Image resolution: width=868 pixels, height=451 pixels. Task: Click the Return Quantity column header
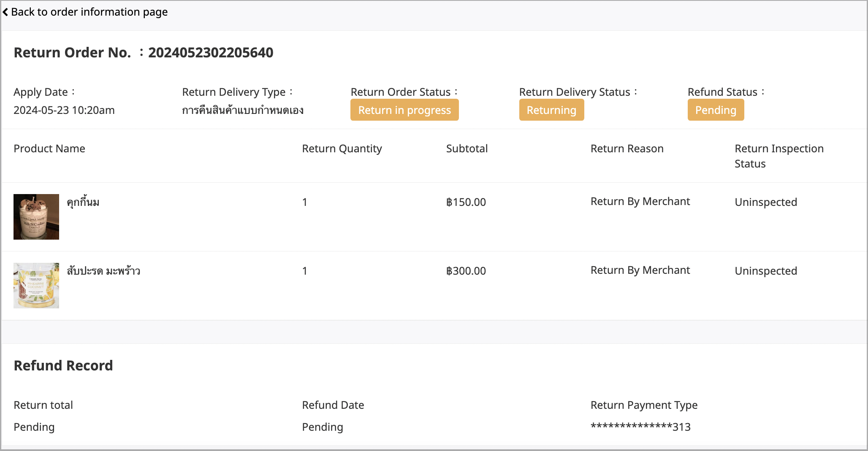[342, 149]
